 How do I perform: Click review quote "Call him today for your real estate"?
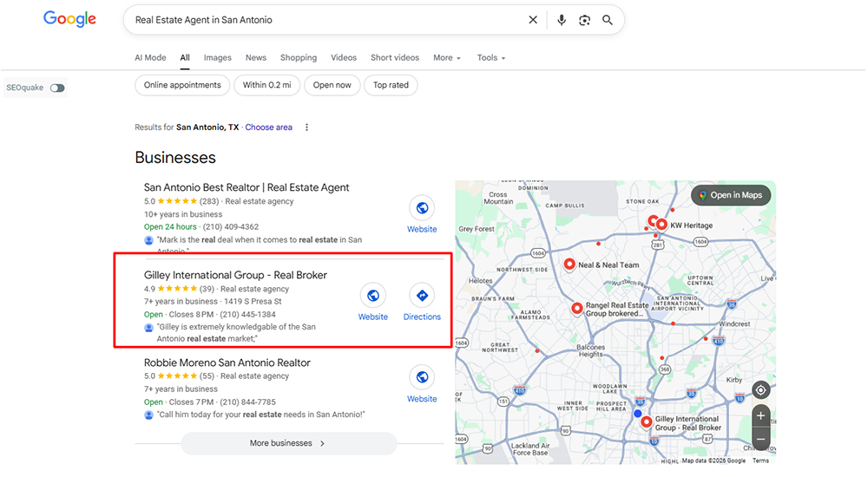click(x=260, y=415)
